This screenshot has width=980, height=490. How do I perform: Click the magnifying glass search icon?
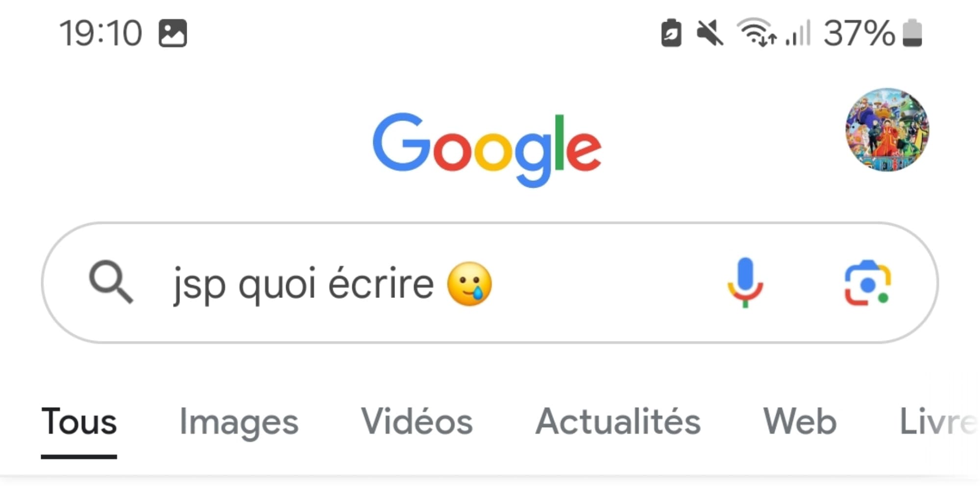(112, 284)
